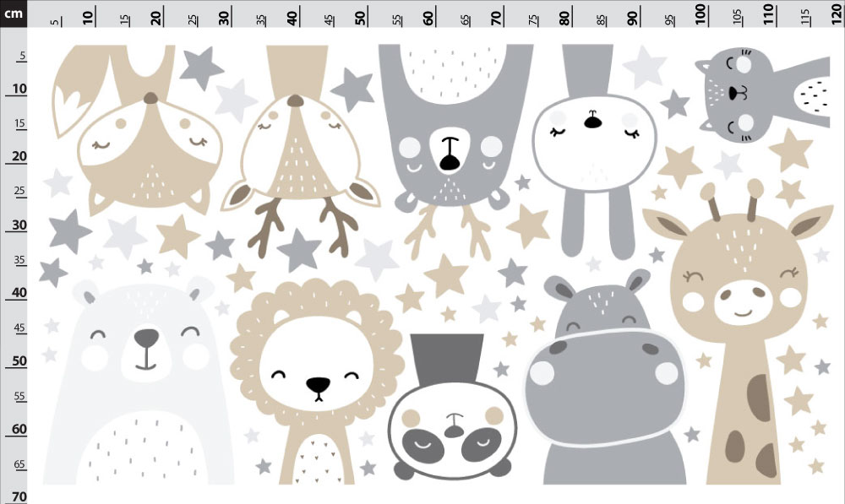Click the white polar bear illustration
Image resolution: width=845 pixels, height=504 pixels.
pos(138,382)
